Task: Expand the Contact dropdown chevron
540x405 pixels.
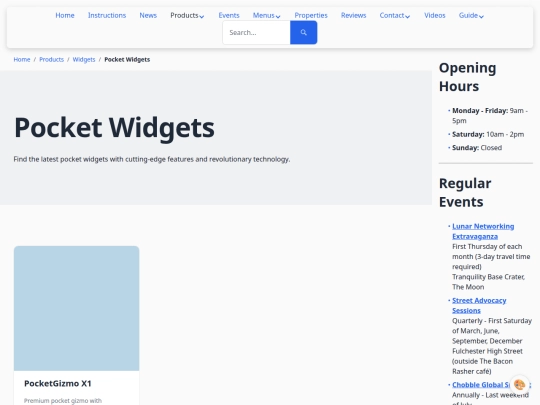Action: click(407, 16)
